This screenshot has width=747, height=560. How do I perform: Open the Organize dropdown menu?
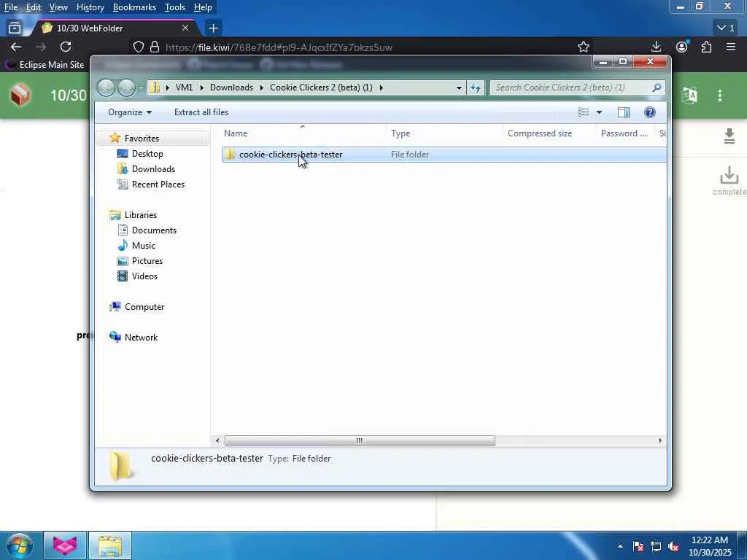point(130,112)
